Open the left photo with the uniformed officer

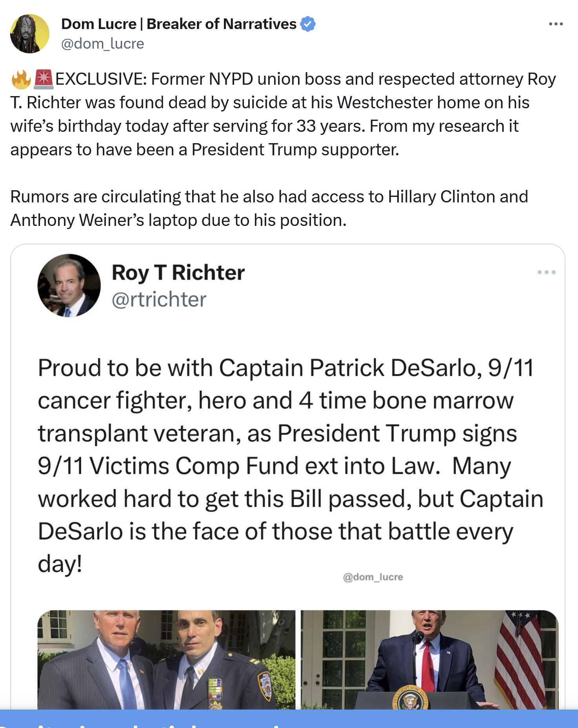click(x=166, y=659)
